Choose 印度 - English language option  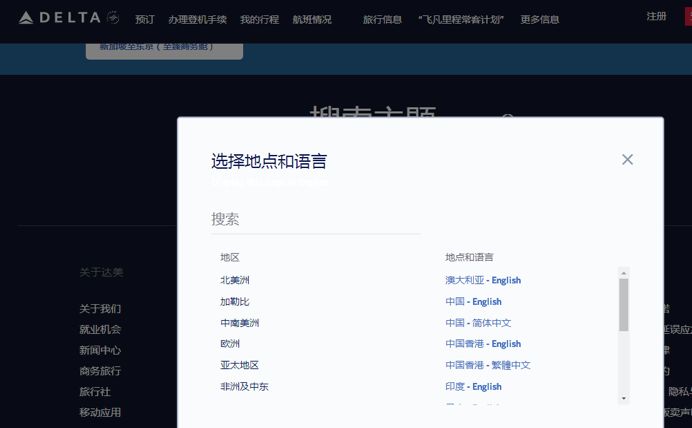[473, 387]
